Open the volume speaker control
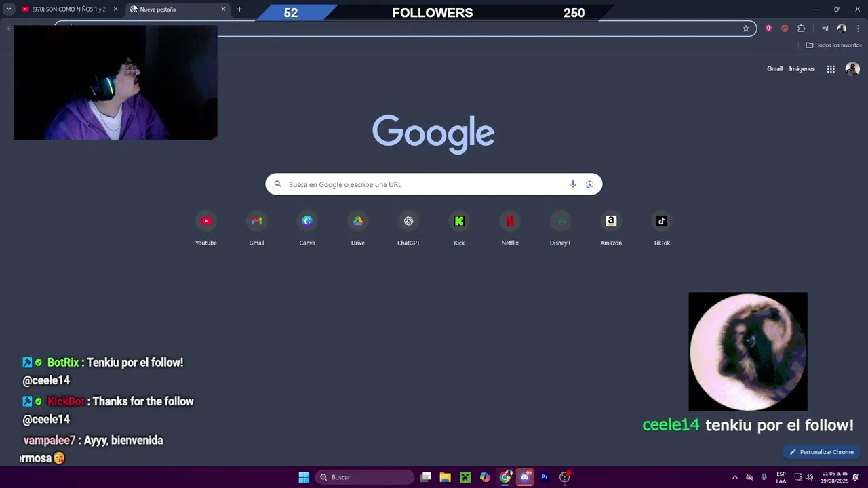This screenshot has width=868, height=488. [x=809, y=477]
